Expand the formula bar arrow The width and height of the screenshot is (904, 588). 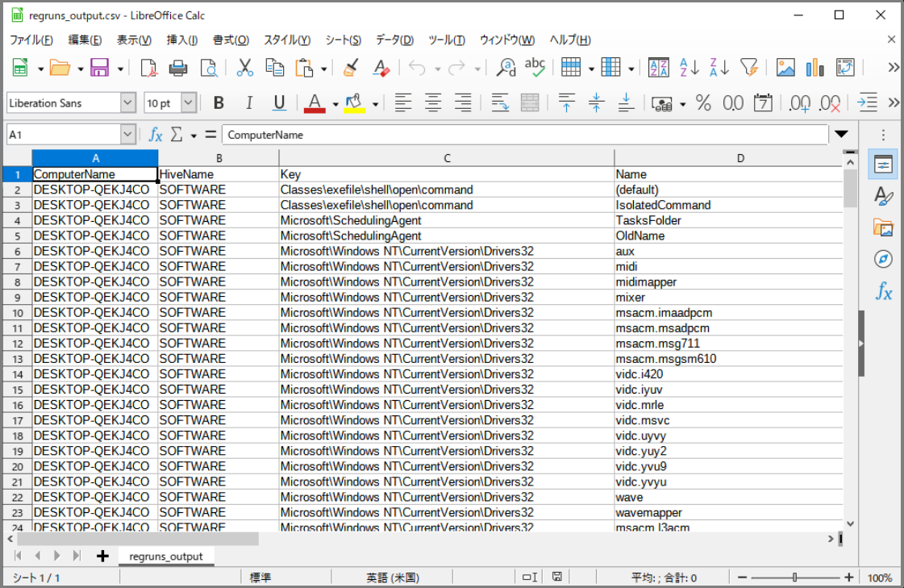point(842,135)
